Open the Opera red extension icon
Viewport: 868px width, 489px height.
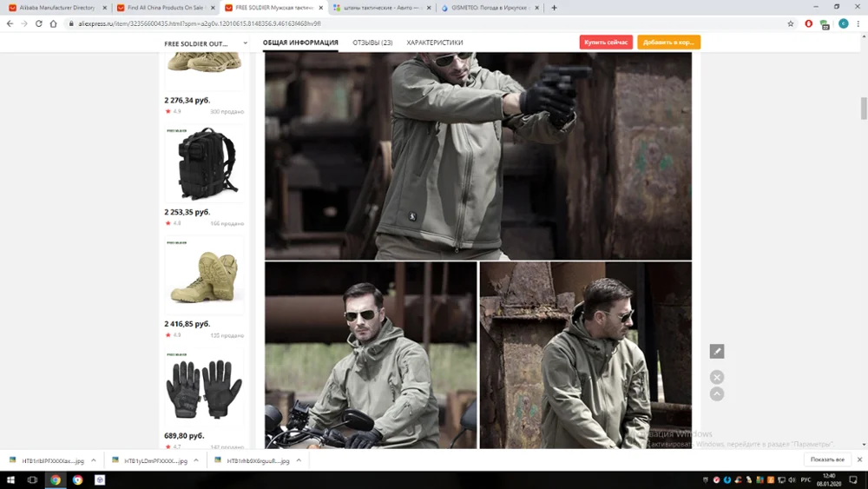(x=809, y=23)
